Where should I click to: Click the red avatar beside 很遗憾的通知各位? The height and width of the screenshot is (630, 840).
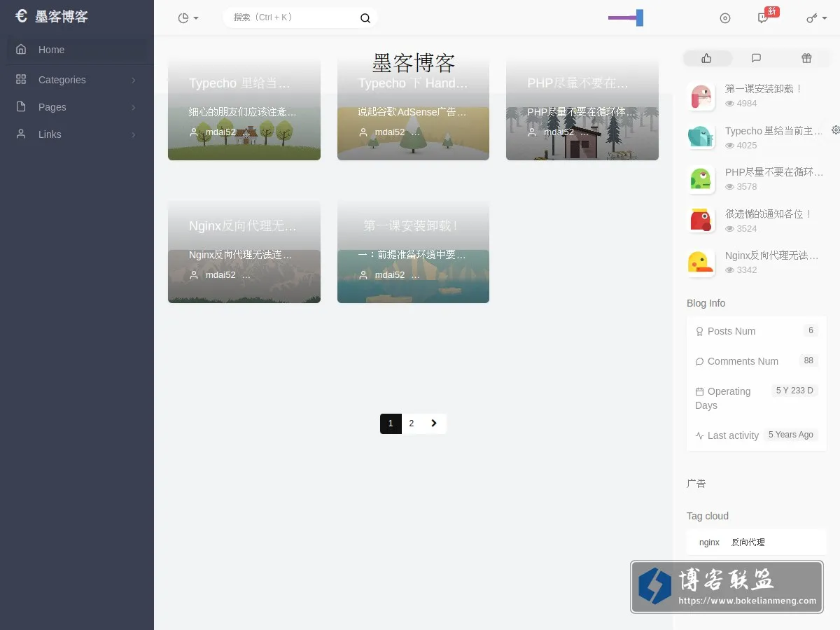[x=701, y=221]
